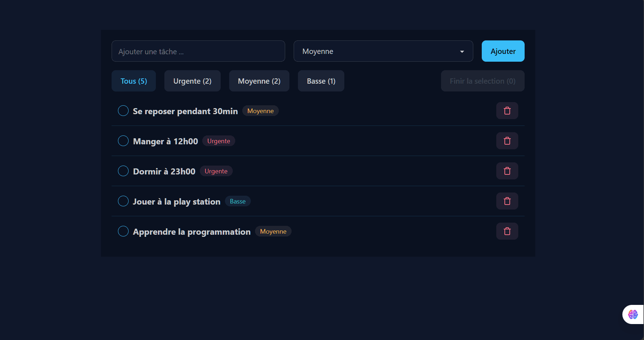Image resolution: width=644 pixels, height=340 pixels.
Task: Click the Moyenne badge on 'Apprendre la programmation'
Action: [273, 232]
